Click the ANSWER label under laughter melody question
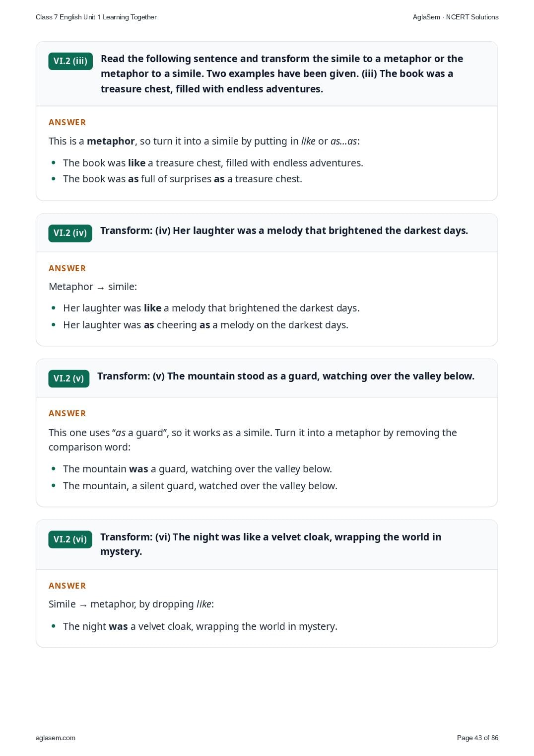534x756 pixels. point(67,268)
